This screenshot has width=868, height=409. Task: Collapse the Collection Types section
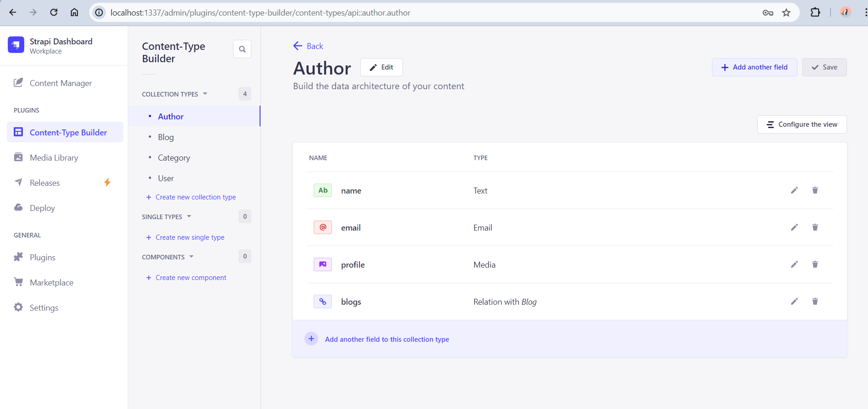point(205,94)
